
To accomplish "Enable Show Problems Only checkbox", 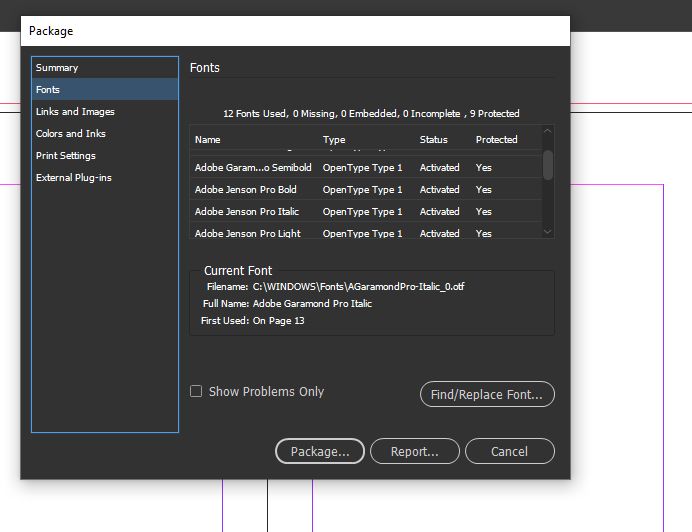I will [x=196, y=391].
